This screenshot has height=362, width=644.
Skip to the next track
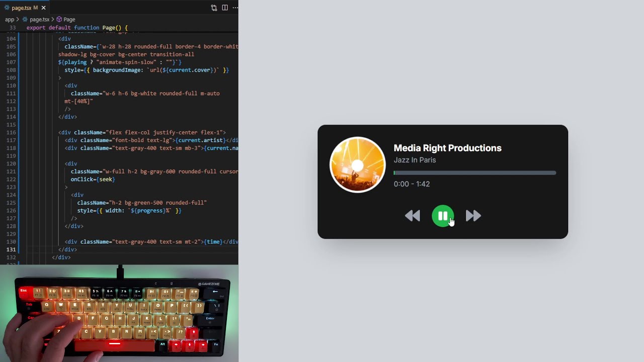(473, 216)
